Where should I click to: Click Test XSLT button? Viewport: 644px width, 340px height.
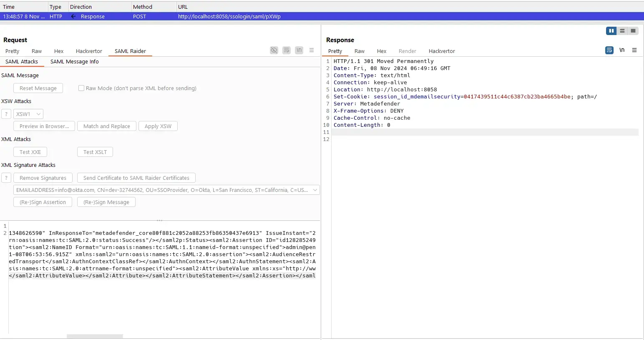pos(95,152)
